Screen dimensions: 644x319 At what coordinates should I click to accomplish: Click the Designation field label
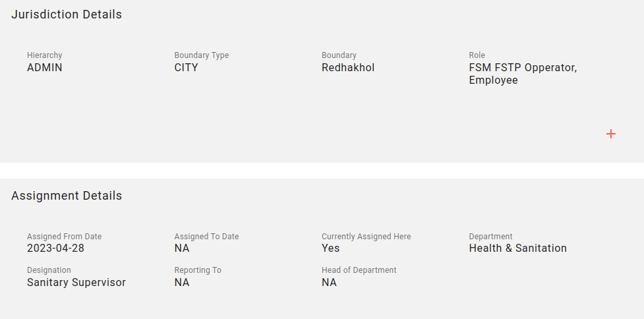(x=49, y=270)
